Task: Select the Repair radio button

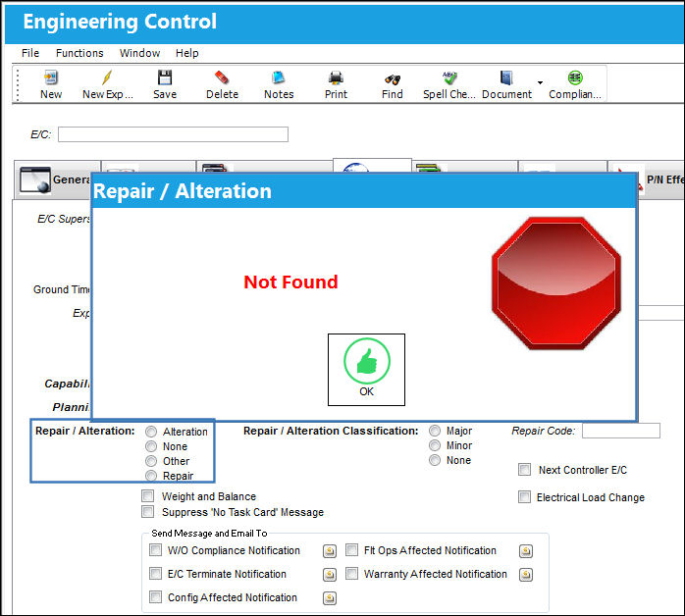Action: click(151, 476)
